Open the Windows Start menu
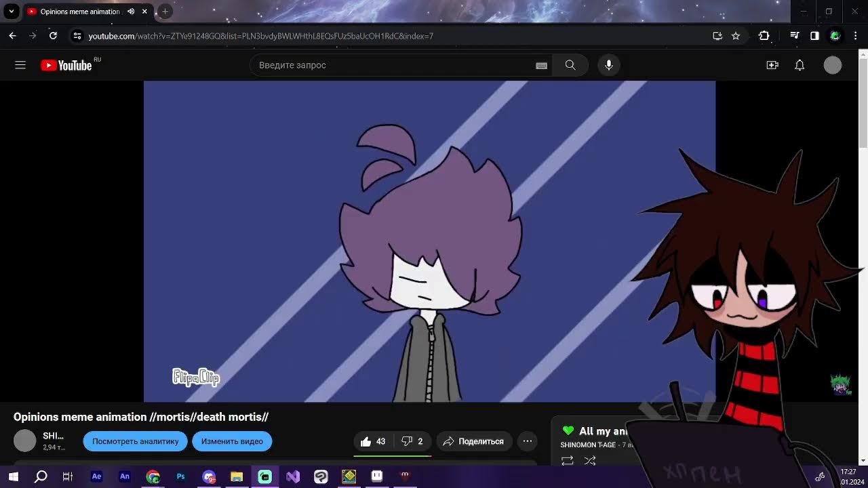This screenshot has height=488, width=868. (x=13, y=476)
